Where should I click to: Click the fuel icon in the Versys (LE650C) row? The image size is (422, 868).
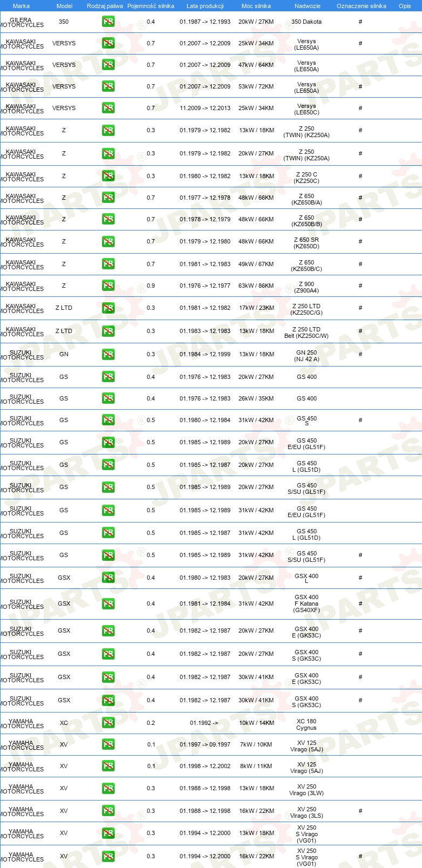108,108
